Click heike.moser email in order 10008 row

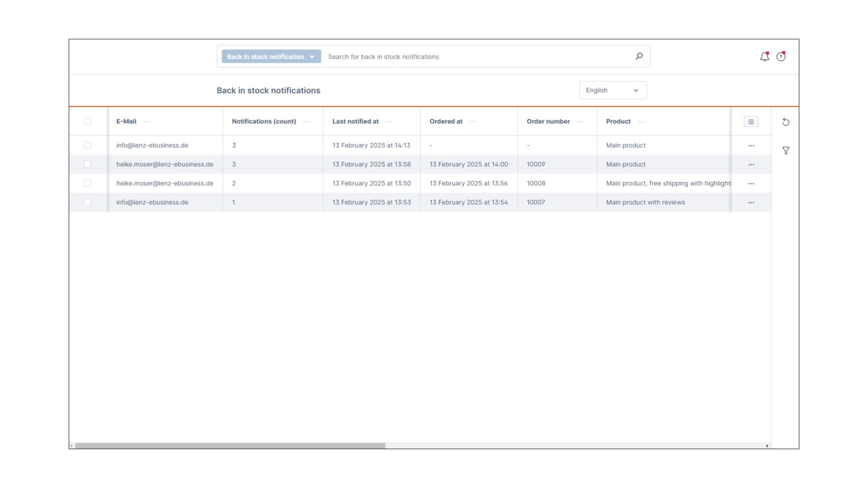click(x=165, y=183)
